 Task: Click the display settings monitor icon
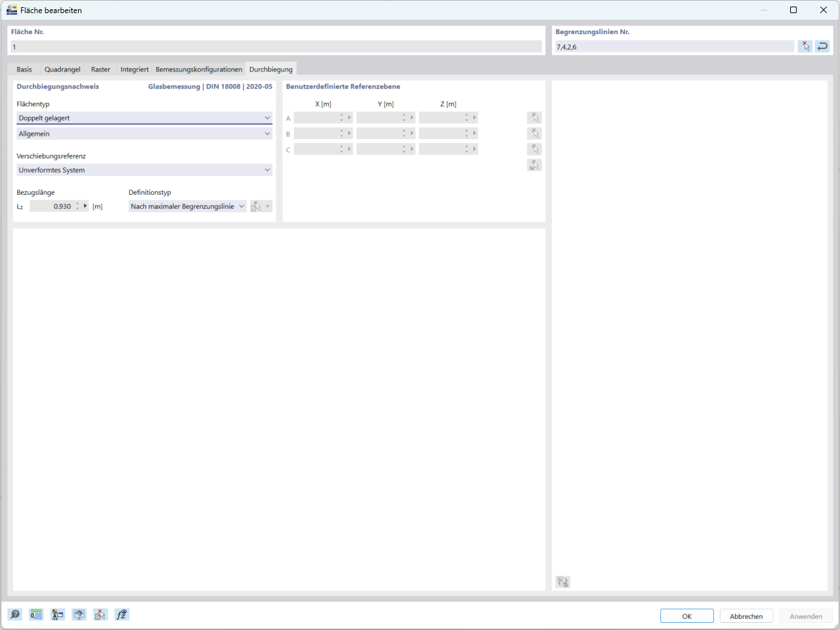pyautogui.click(x=79, y=614)
